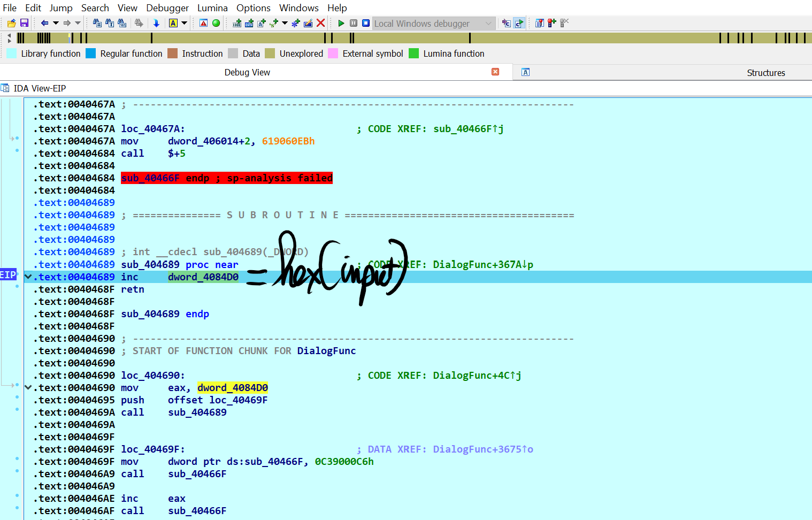This screenshot has height=520, width=812.
Task: Open the dropdown beside the 'A' icon
Action: click(184, 23)
